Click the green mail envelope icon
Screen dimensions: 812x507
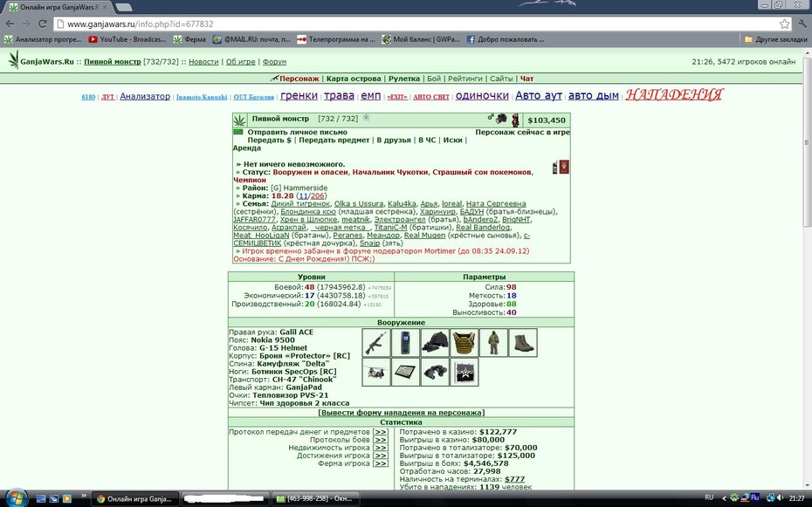238,132
